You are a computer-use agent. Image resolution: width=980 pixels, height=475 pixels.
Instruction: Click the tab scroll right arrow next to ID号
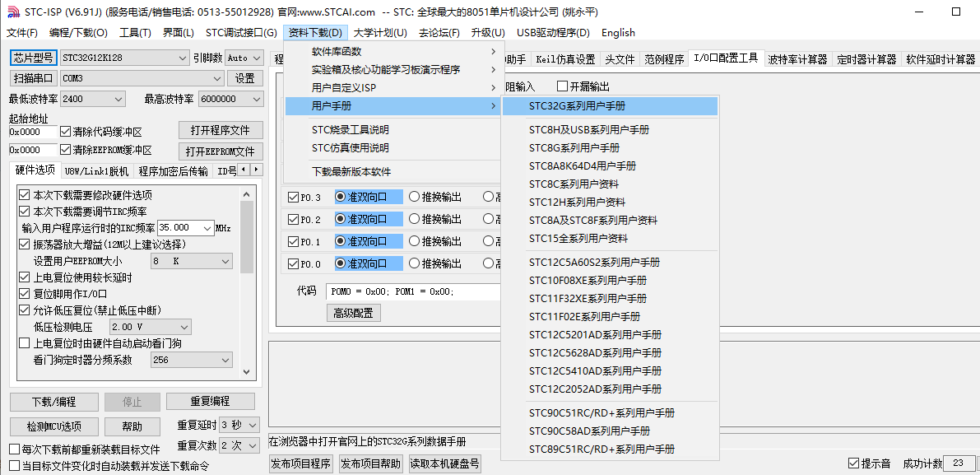tap(256, 170)
